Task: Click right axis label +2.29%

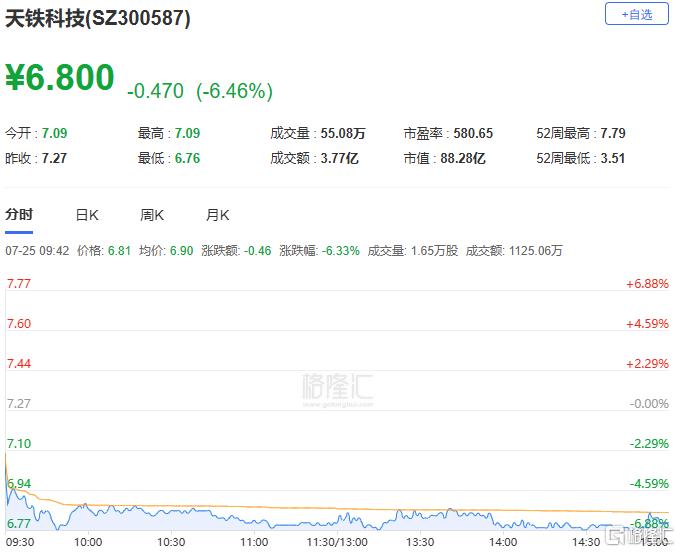Action: click(x=647, y=363)
